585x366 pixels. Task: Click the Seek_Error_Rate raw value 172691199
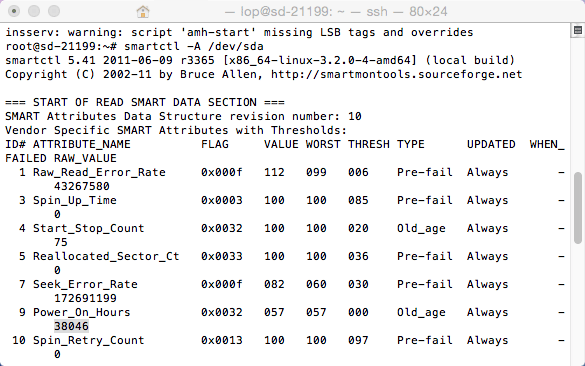click(x=85, y=298)
